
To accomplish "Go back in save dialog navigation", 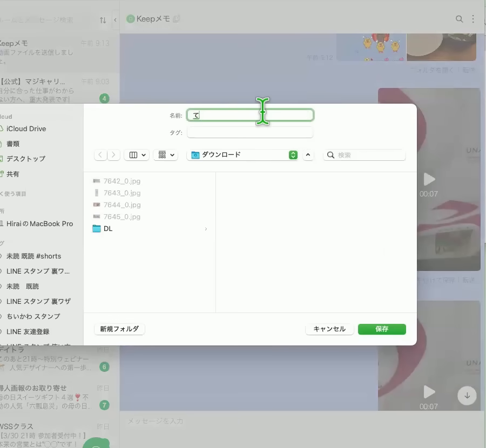I will [x=100, y=154].
